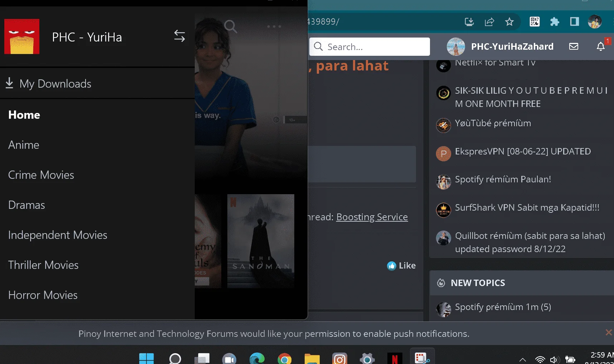Click the Netflix search magnifier icon
Screen dimensions: 614x364
pos(231,26)
